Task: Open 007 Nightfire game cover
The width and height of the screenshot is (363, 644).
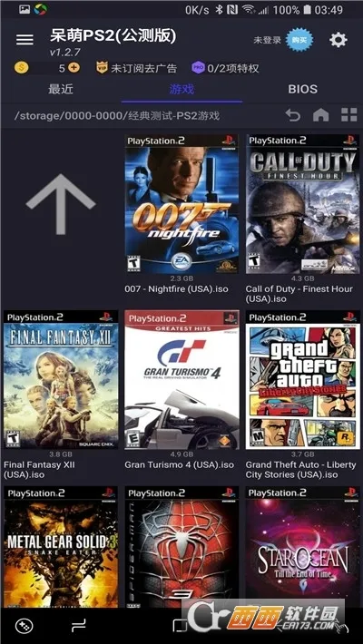Action: tap(181, 204)
